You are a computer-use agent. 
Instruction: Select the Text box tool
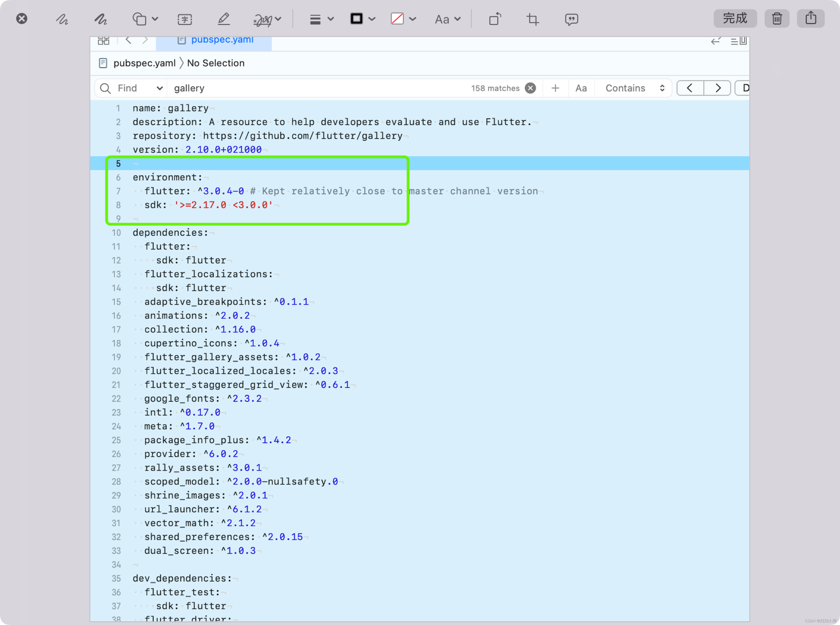(185, 19)
